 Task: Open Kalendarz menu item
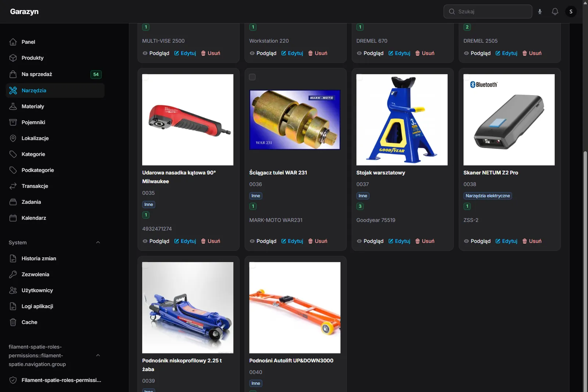click(x=55, y=218)
